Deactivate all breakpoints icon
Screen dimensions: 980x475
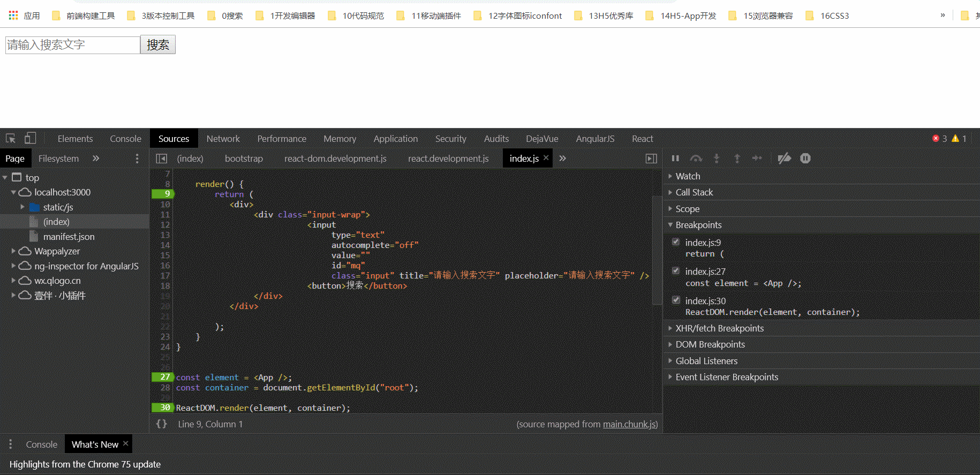click(x=784, y=159)
